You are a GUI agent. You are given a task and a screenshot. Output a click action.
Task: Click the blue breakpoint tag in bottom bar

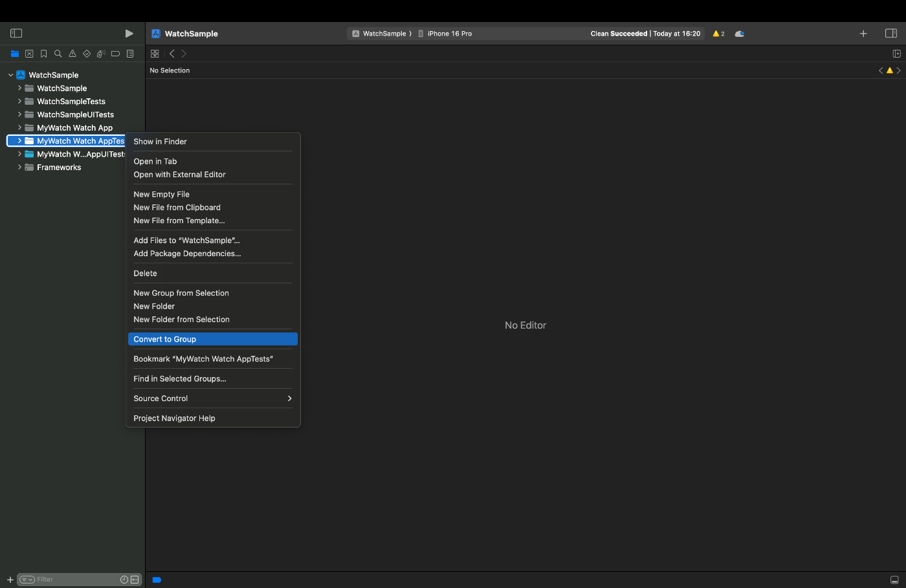tap(157, 580)
